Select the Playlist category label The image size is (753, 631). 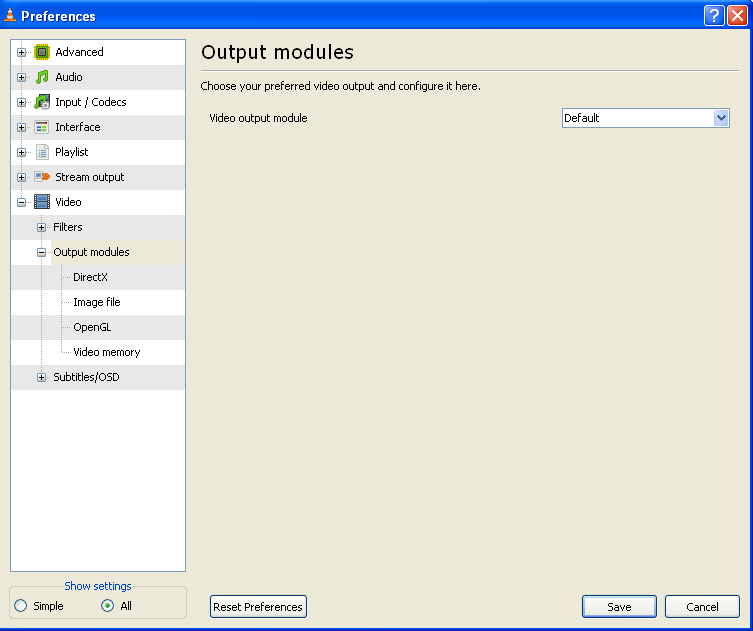click(72, 152)
